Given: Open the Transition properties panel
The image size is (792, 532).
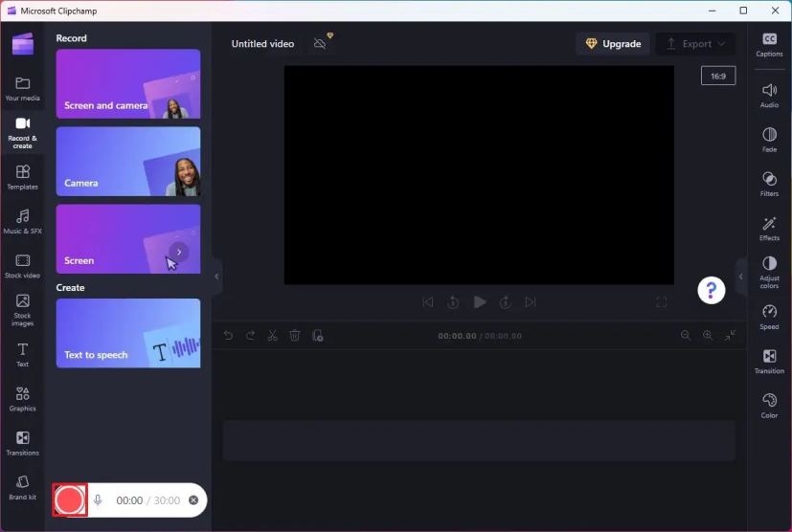Looking at the screenshot, I should point(769,362).
